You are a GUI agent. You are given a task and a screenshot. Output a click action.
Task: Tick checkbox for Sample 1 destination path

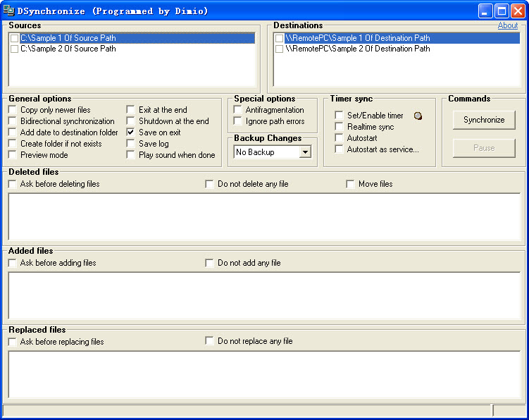pyautogui.click(x=280, y=38)
